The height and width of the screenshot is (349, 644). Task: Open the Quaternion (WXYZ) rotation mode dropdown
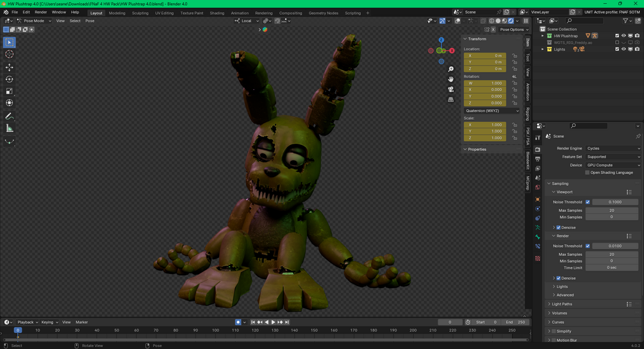tap(491, 111)
